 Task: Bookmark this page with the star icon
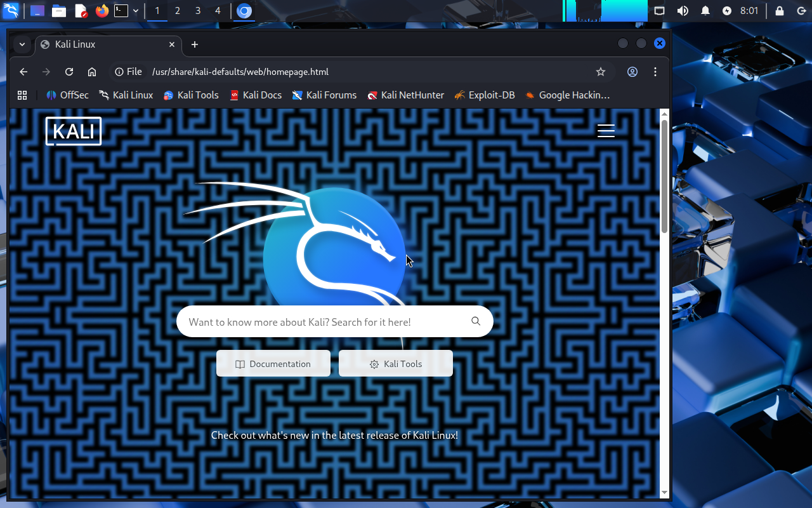tap(600, 72)
